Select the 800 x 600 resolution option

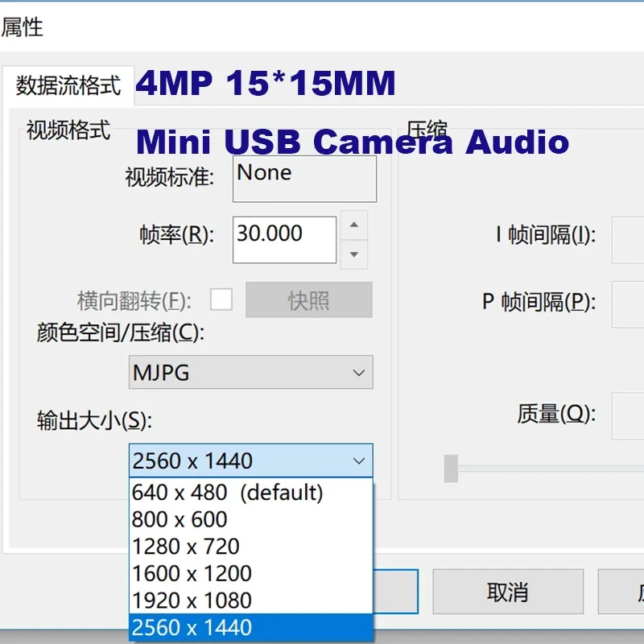click(179, 520)
